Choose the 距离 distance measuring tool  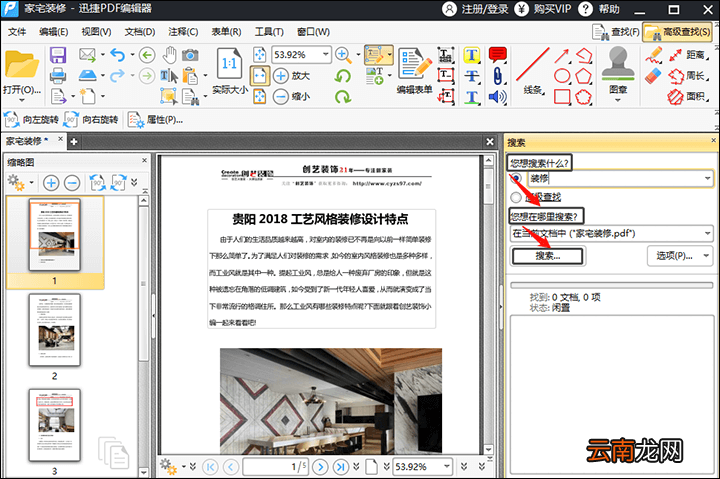click(x=687, y=55)
